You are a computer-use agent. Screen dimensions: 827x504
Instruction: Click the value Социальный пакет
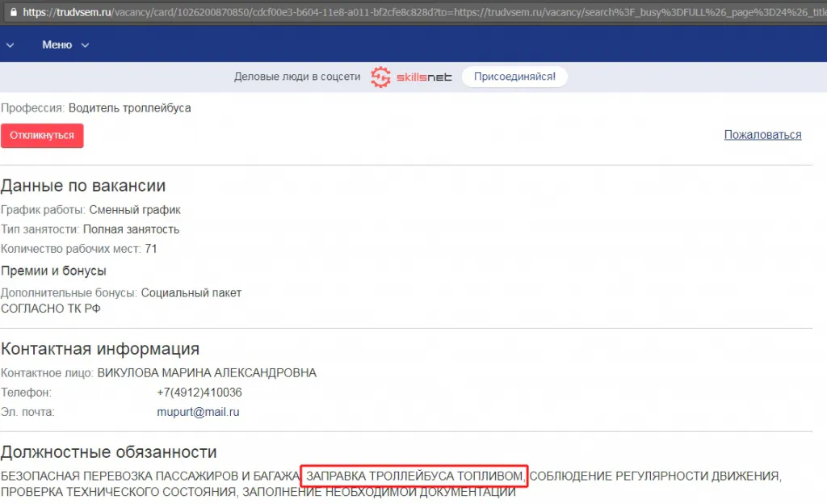coord(191,292)
